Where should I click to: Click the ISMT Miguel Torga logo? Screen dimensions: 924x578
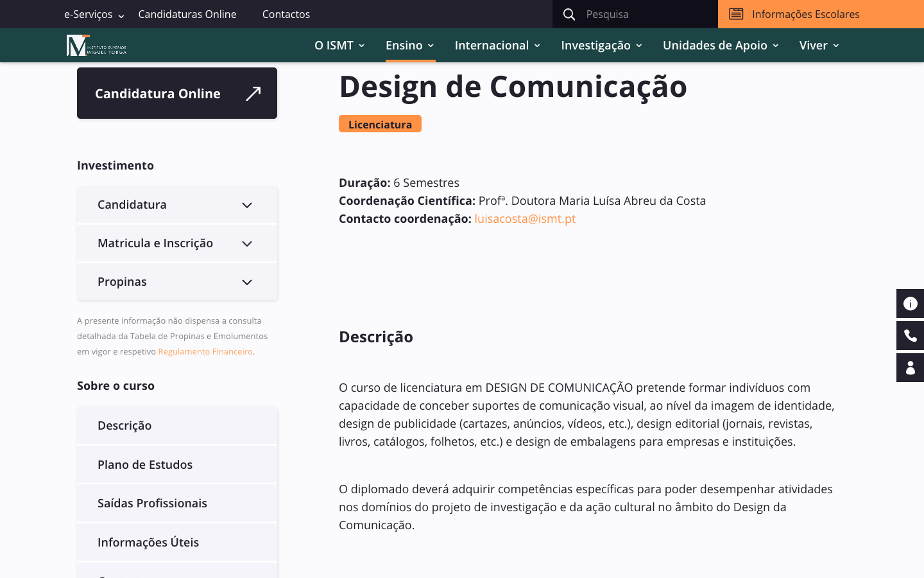96,45
